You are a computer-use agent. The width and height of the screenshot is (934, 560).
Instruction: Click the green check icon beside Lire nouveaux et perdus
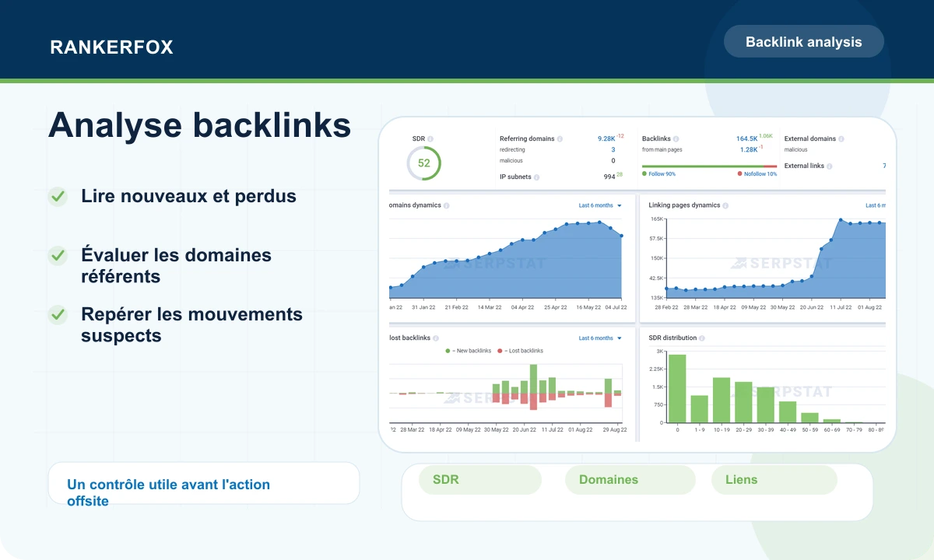[x=58, y=196]
